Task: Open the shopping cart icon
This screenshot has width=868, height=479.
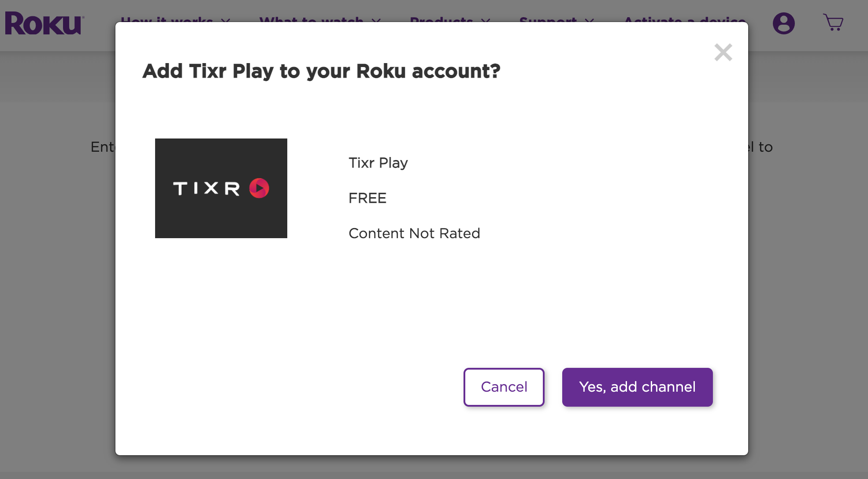Action: pyautogui.click(x=833, y=22)
